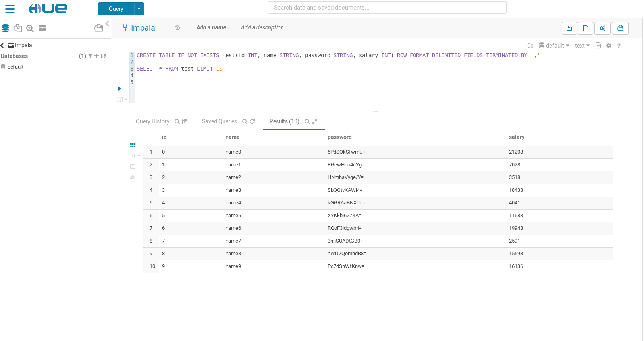This screenshot has width=644, height=341.
Task: Click the name column header
Action: pyautogui.click(x=232, y=137)
